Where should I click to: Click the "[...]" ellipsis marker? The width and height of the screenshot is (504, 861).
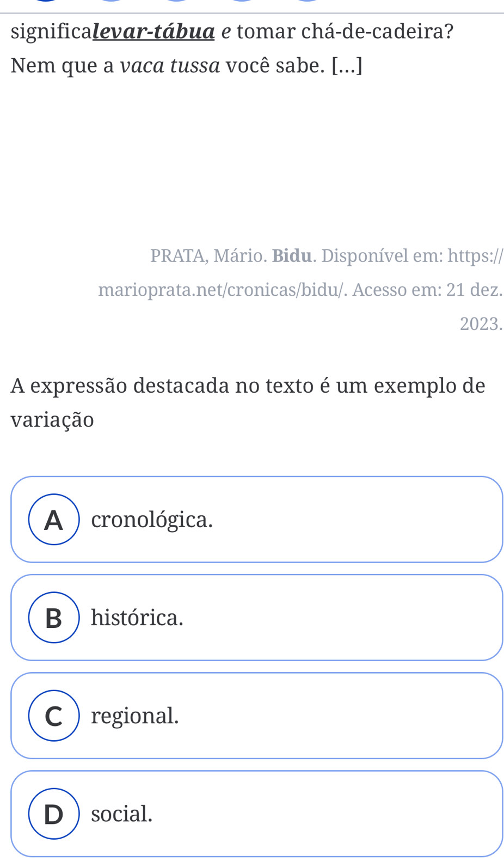(x=347, y=66)
